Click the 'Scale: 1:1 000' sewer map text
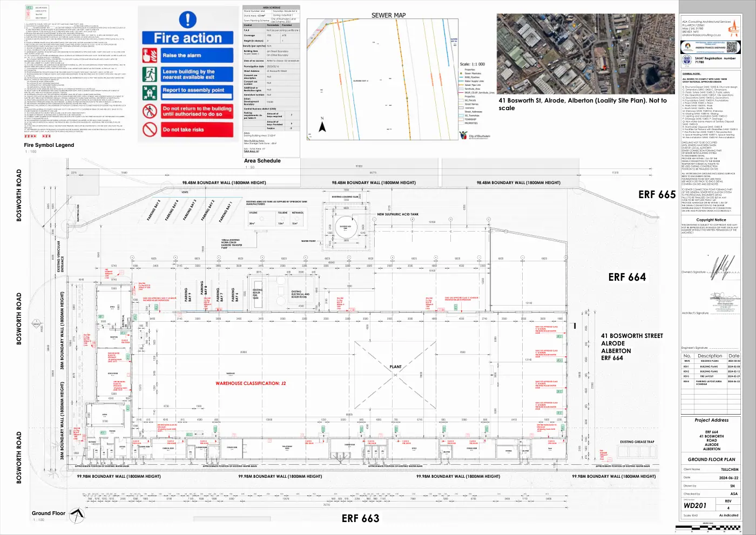The image size is (756, 535). click(473, 64)
